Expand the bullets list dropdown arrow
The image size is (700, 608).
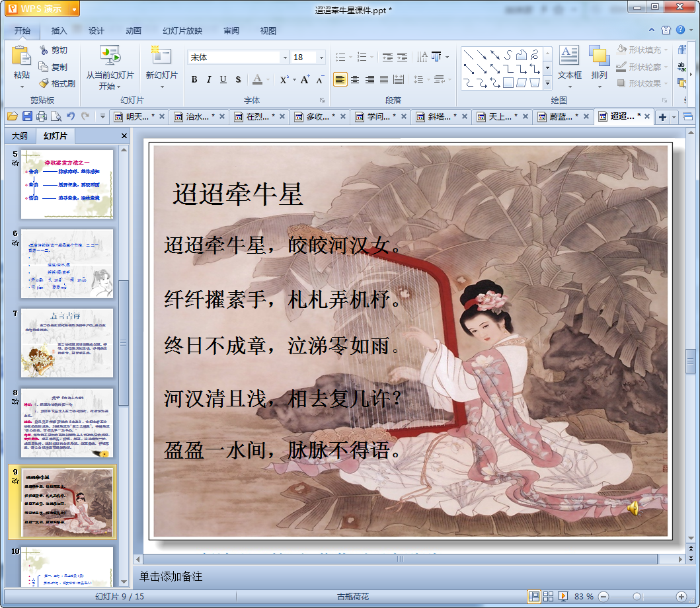pyautogui.click(x=350, y=57)
